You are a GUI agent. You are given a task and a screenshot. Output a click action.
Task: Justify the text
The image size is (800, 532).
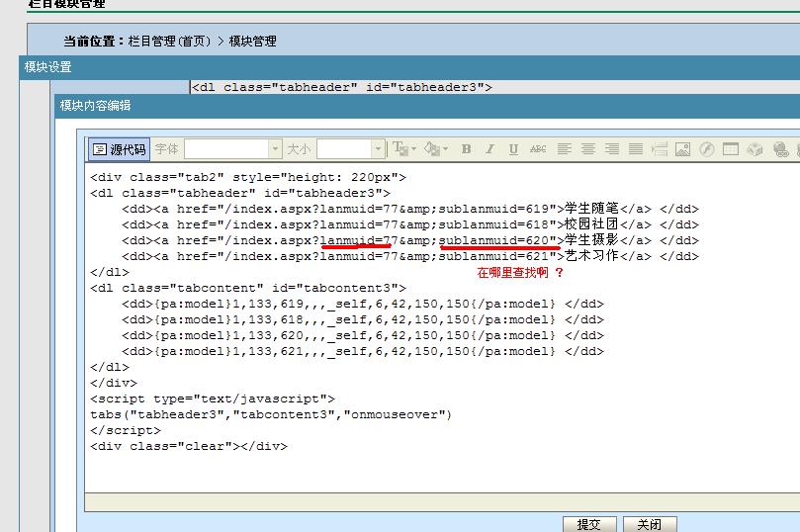coord(635,149)
